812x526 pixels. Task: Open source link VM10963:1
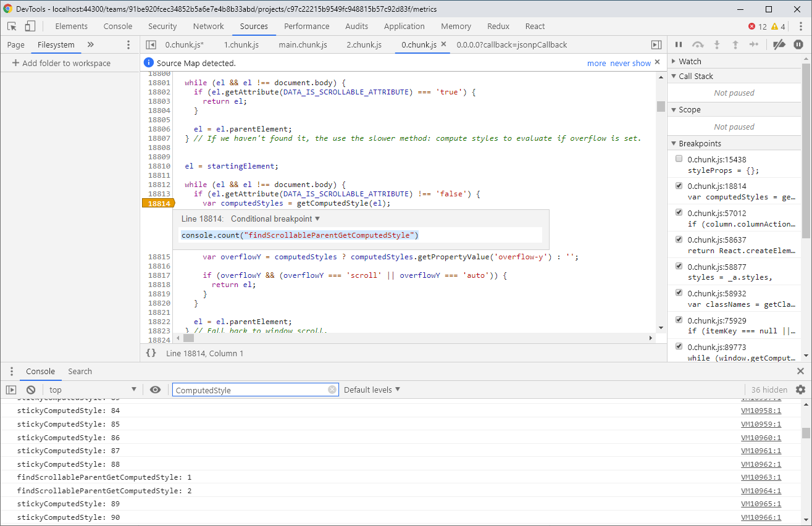click(761, 477)
